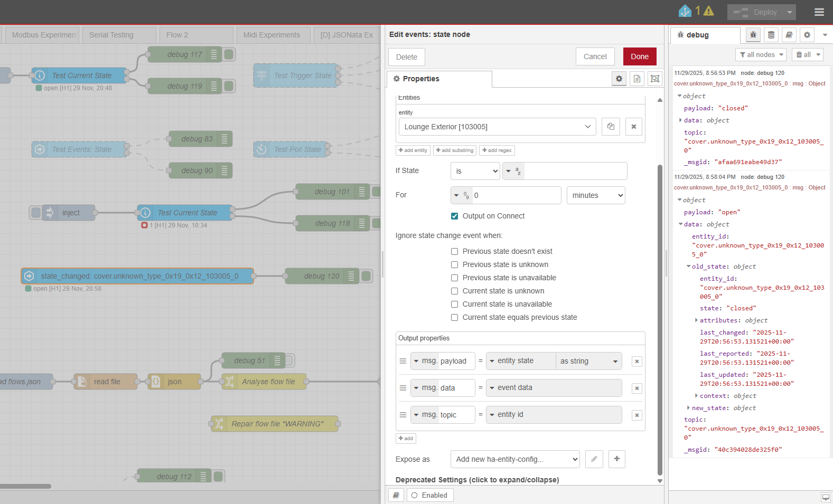Open the If State 'is' comparator dropdown
The image size is (833, 504).
click(475, 171)
